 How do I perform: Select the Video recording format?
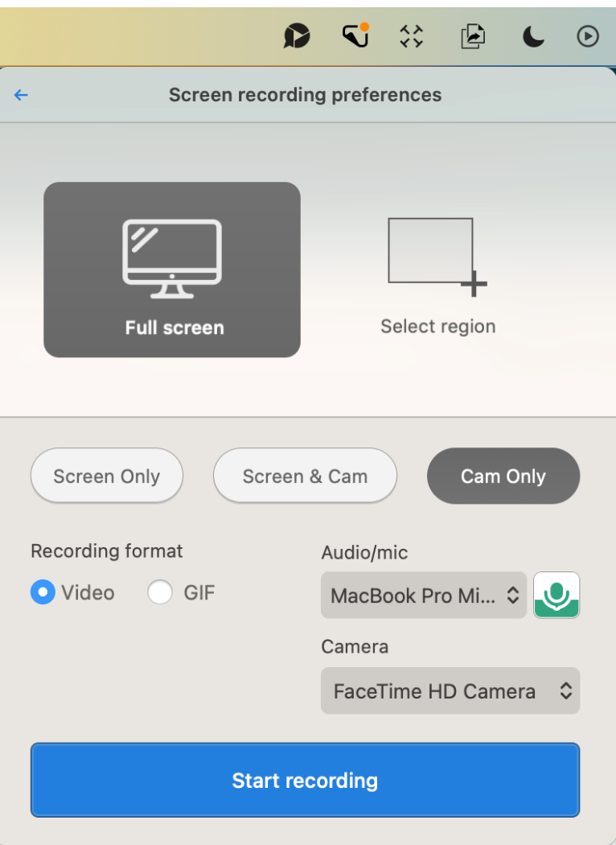click(x=43, y=592)
